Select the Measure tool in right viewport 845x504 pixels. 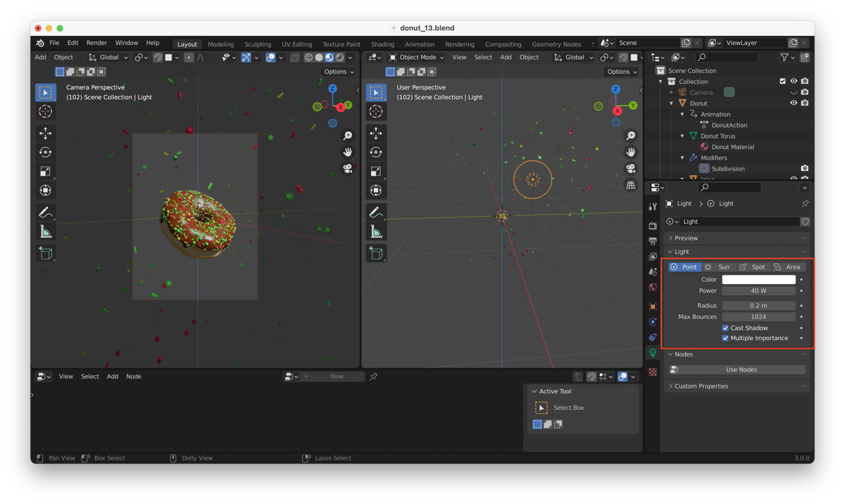tap(376, 232)
